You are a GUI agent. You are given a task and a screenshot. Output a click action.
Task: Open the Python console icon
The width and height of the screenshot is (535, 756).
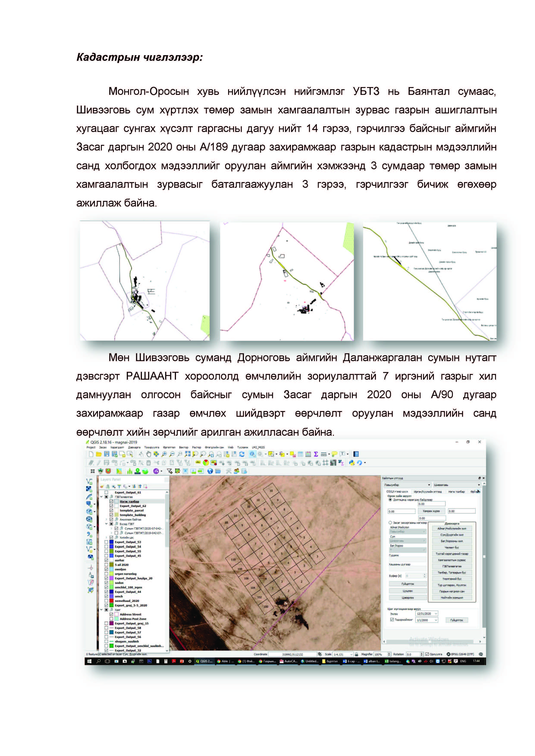pos(352,463)
